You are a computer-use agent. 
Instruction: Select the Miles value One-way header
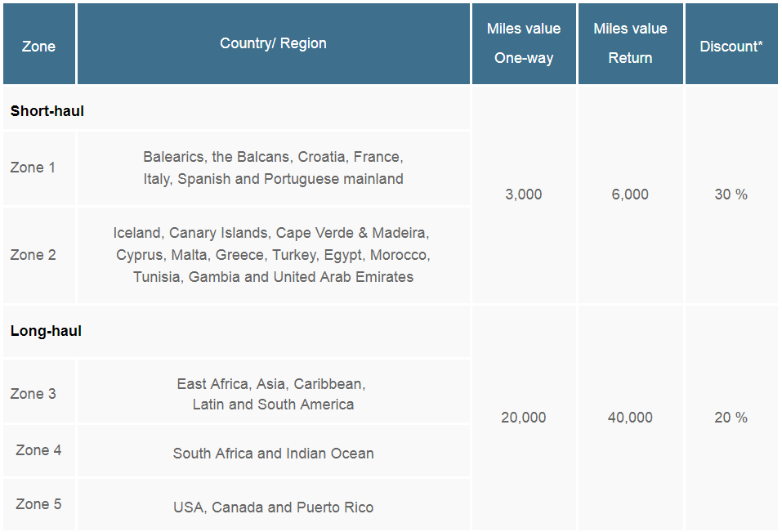tap(524, 44)
